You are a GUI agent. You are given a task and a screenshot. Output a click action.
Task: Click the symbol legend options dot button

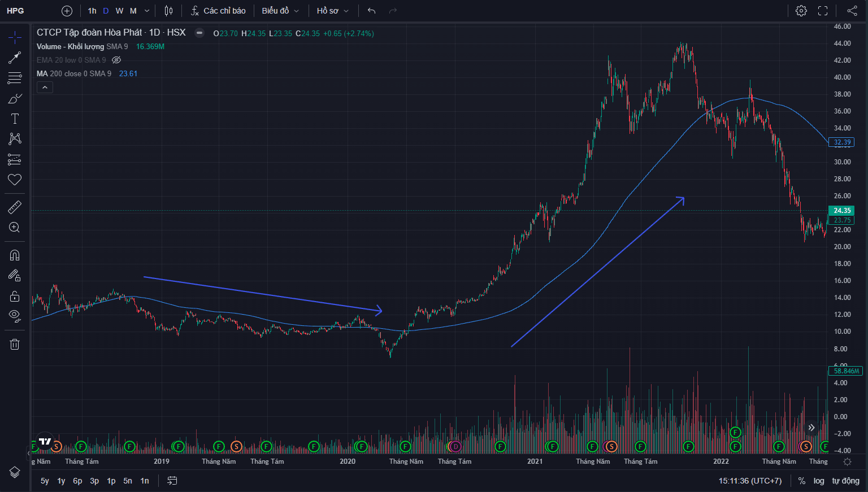[199, 33]
